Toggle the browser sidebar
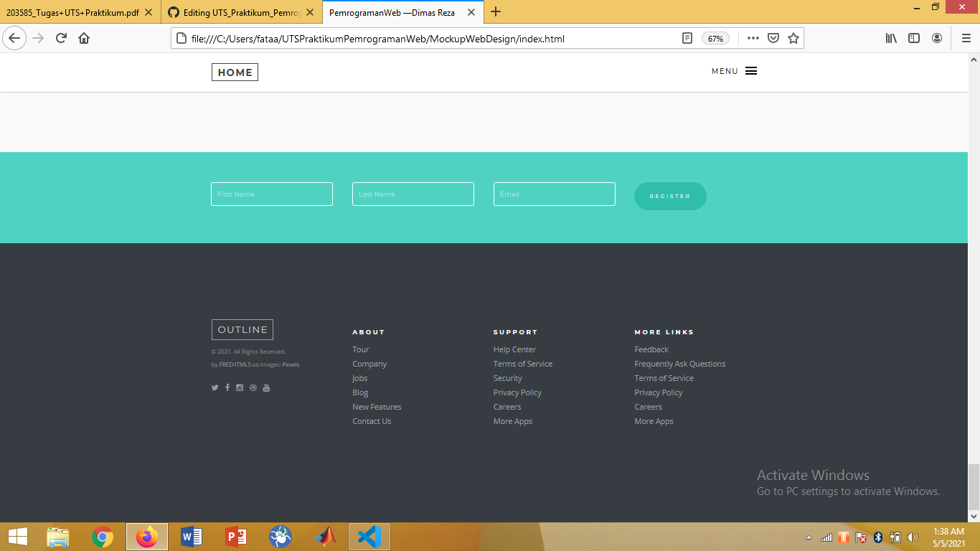This screenshot has height=551, width=980. tap(914, 38)
